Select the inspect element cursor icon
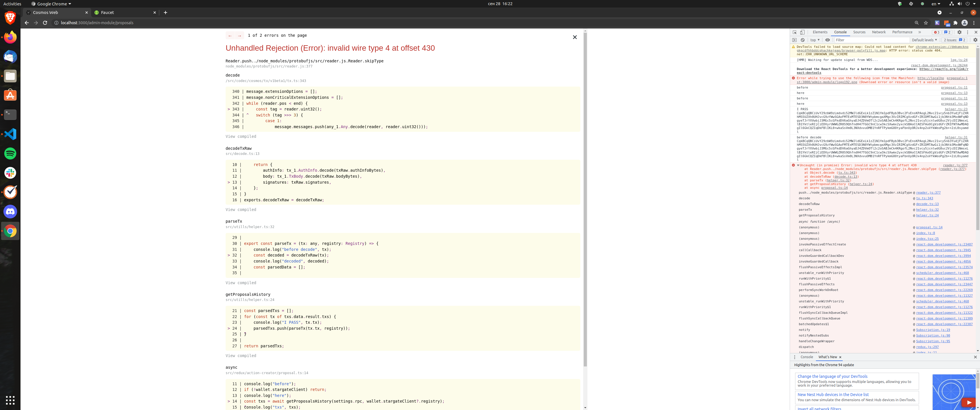 tap(795, 32)
